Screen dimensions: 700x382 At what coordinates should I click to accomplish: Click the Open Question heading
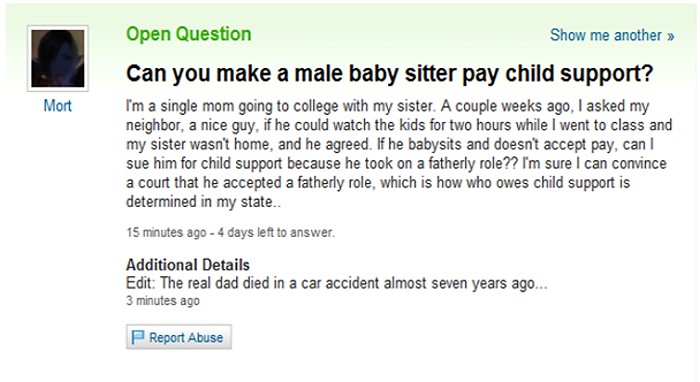pos(188,34)
